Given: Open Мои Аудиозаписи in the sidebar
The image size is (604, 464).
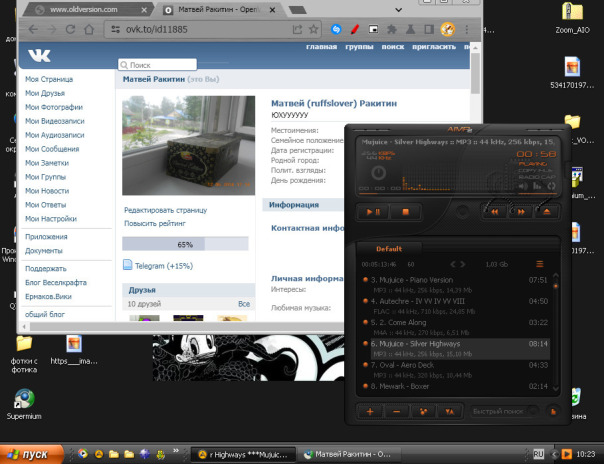Looking at the screenshot, I should pyautogui.click(x=55, y=135).
